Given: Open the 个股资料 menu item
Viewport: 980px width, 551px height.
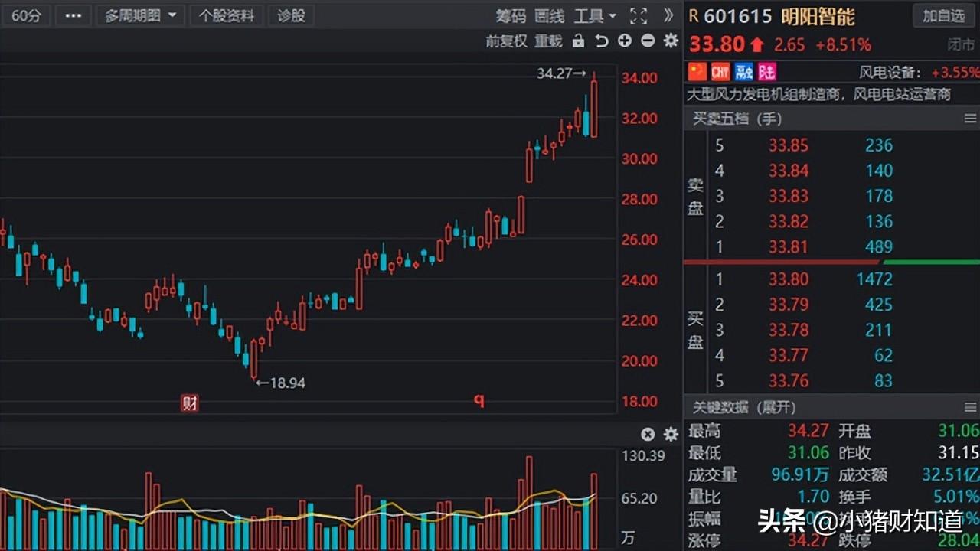Looking at the screenshot, I should [227, 15].
